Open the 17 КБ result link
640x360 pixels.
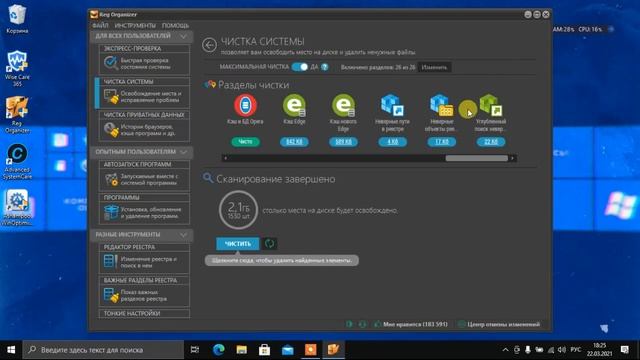[442, 142]
